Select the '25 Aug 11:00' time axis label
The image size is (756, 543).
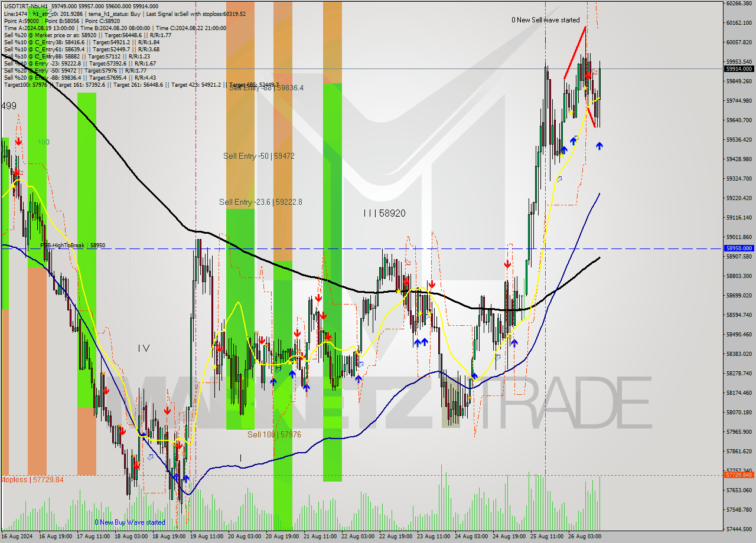pos(546,537)
